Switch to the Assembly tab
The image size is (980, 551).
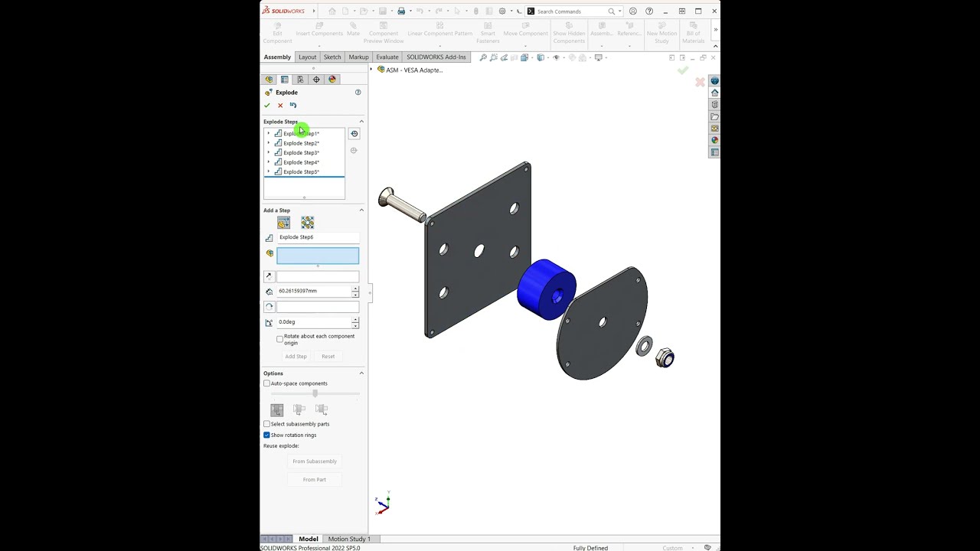tap(277, 57)
